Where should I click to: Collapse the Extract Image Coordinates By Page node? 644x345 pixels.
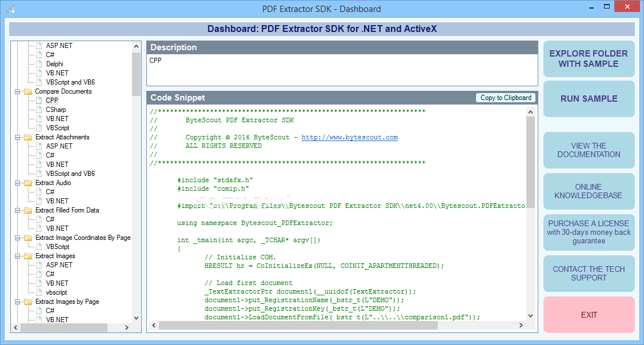(18, 238)
